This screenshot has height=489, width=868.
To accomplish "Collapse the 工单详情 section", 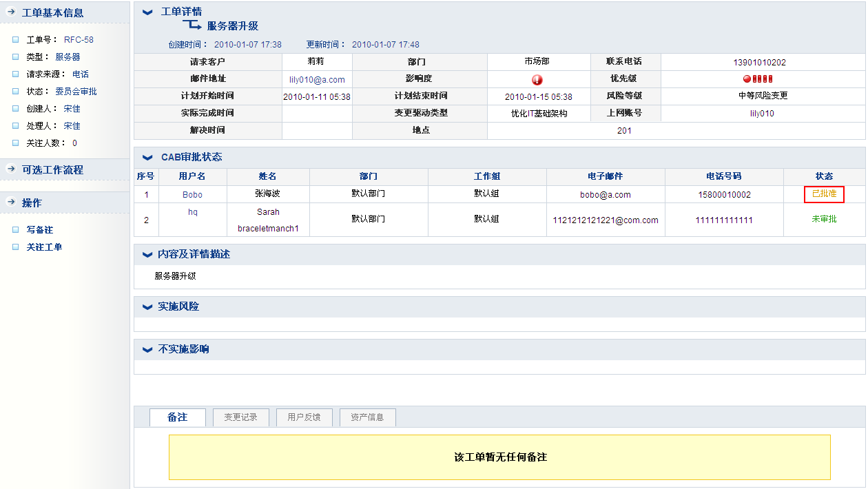I will click(x=147, y=12).
